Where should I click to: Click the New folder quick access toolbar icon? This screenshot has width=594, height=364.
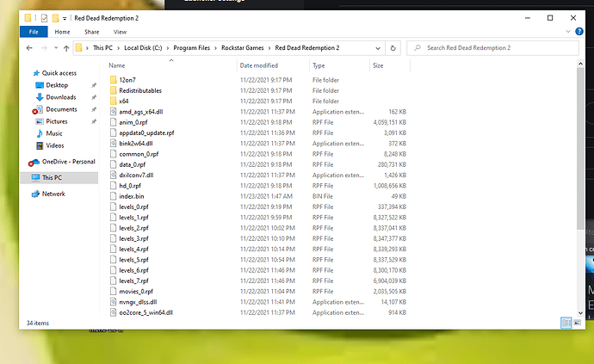pyautogui.click(x=55, y=18)
